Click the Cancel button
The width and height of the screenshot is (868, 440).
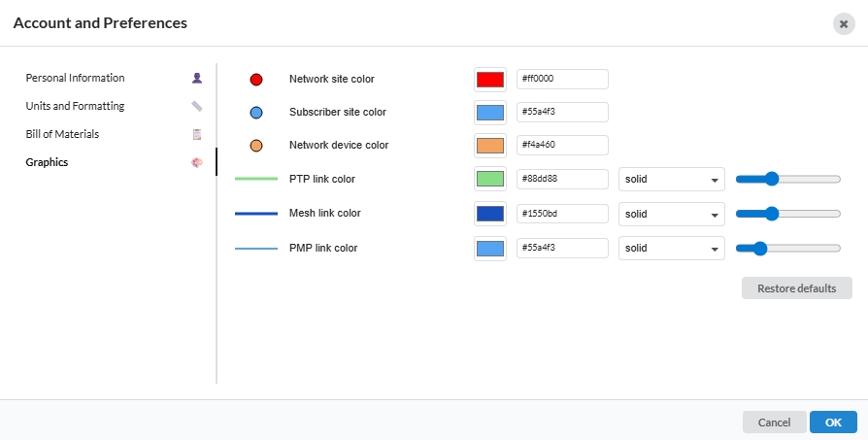[x=774, y=423]
